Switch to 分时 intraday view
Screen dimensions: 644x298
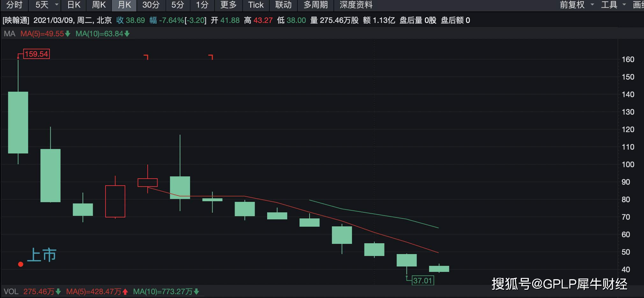click(14, 5)
